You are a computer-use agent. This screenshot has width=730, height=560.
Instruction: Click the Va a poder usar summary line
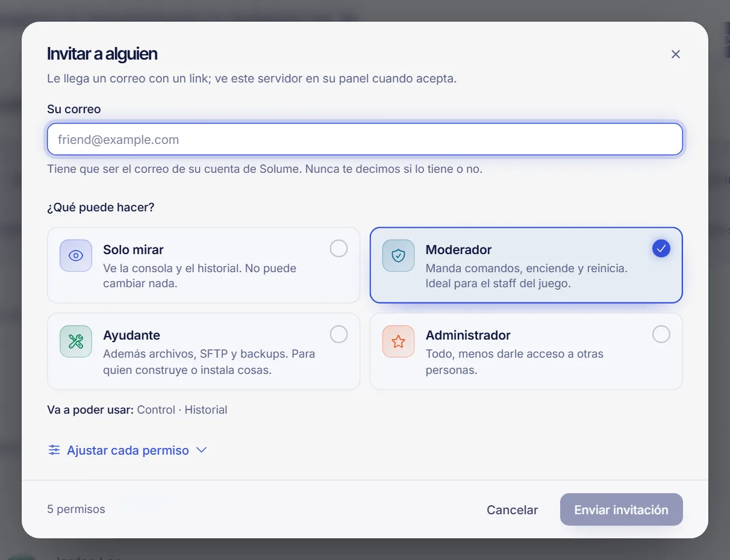coord(137,410)
